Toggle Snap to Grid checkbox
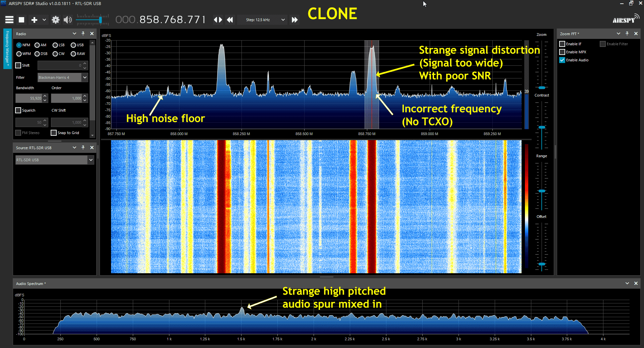 (x=54, y=133)
